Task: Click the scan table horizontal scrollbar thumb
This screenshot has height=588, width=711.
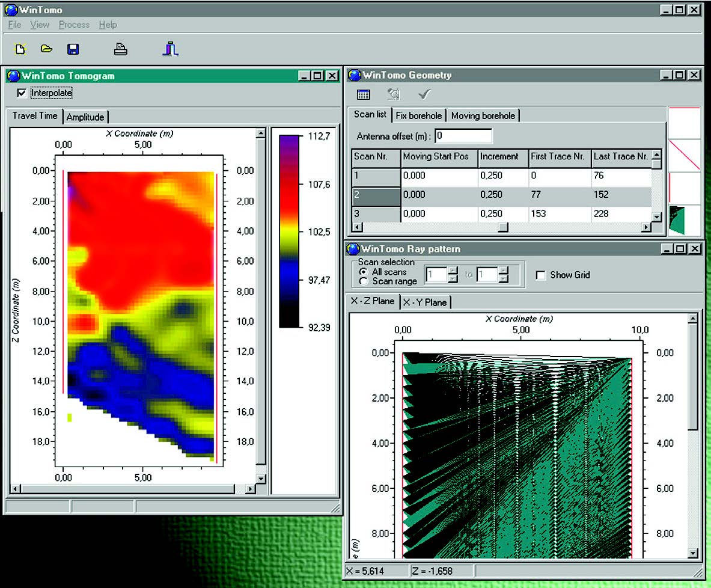Action: tap(503, 227)
